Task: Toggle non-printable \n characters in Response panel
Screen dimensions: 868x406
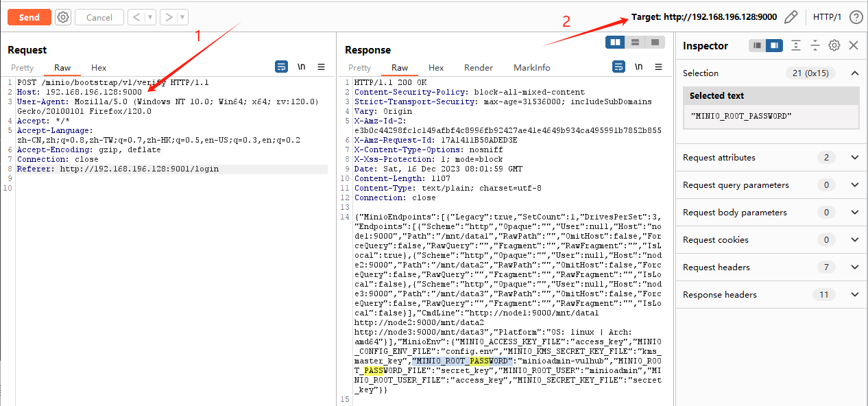Action: coord(639,67)
